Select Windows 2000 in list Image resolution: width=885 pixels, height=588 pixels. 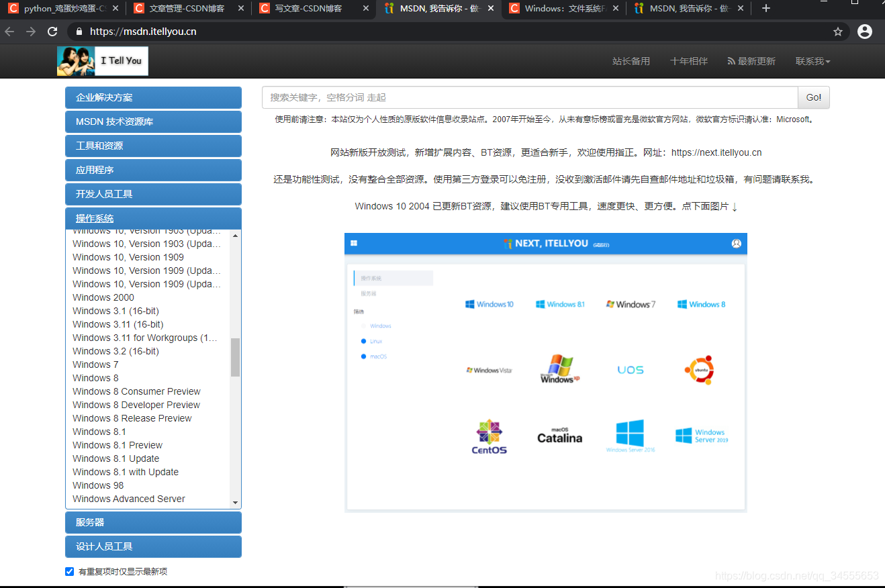(103, 297)
